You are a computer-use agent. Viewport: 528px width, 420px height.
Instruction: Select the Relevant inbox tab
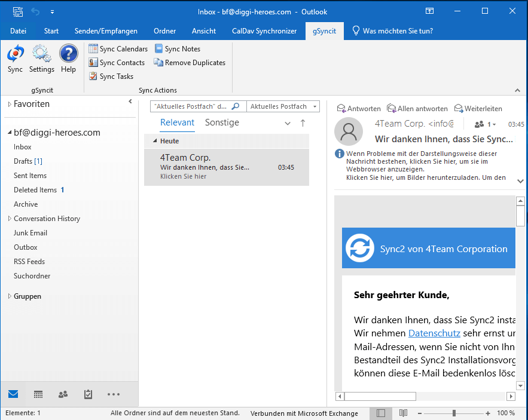[178, 122]
